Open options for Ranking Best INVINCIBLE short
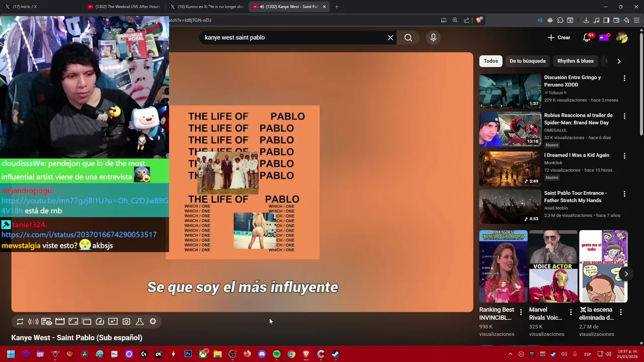The height and width of the screenshot is (362, 644). (x=521, y=312)
